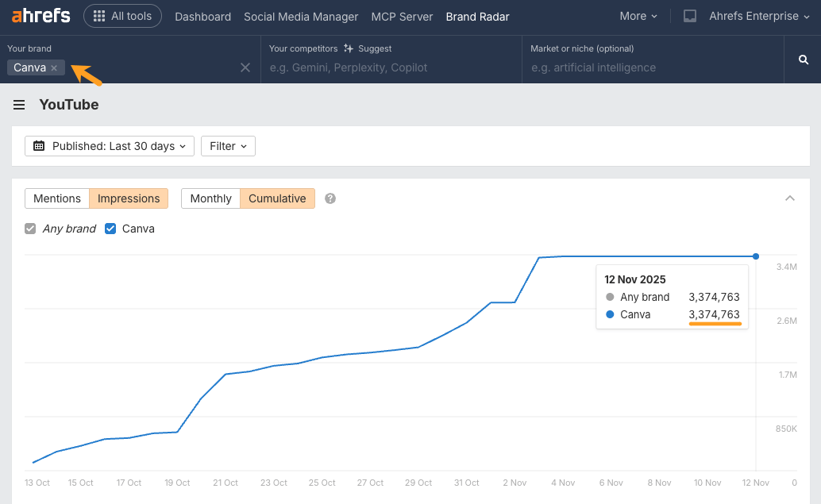Switch the chart to Monthly view
Screen dimensions: 821x504
(x=210, y=198)
